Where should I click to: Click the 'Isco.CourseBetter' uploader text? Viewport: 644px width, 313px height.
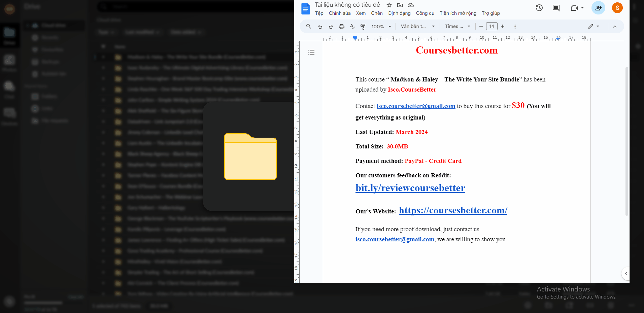412,90
